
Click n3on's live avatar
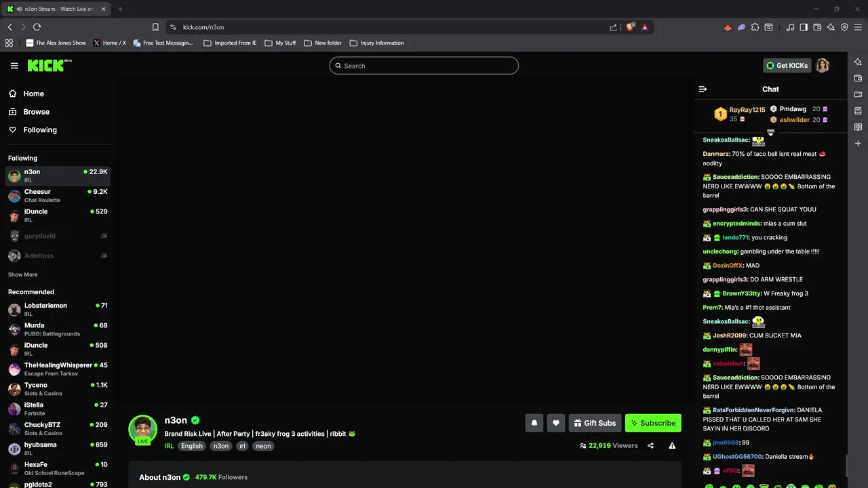[142, 430]
